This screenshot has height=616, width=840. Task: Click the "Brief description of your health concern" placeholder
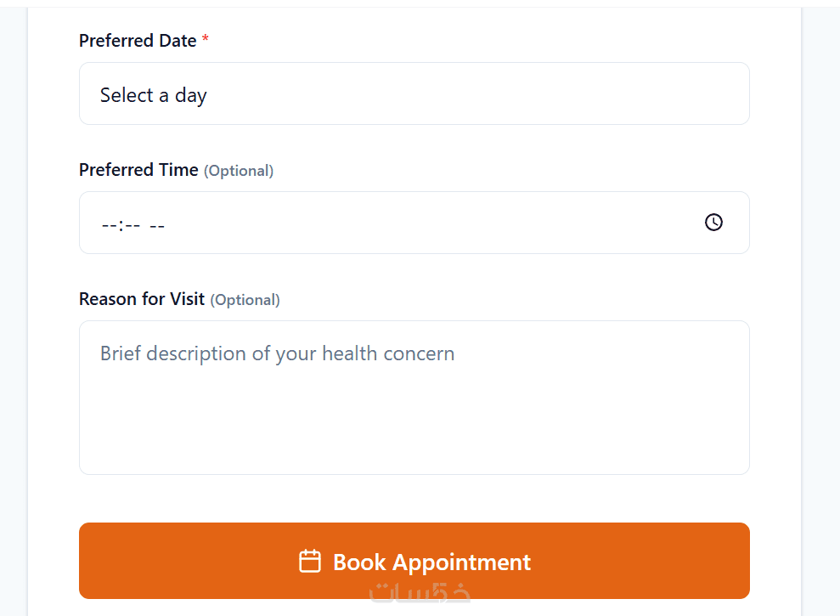tap(277, 353)
